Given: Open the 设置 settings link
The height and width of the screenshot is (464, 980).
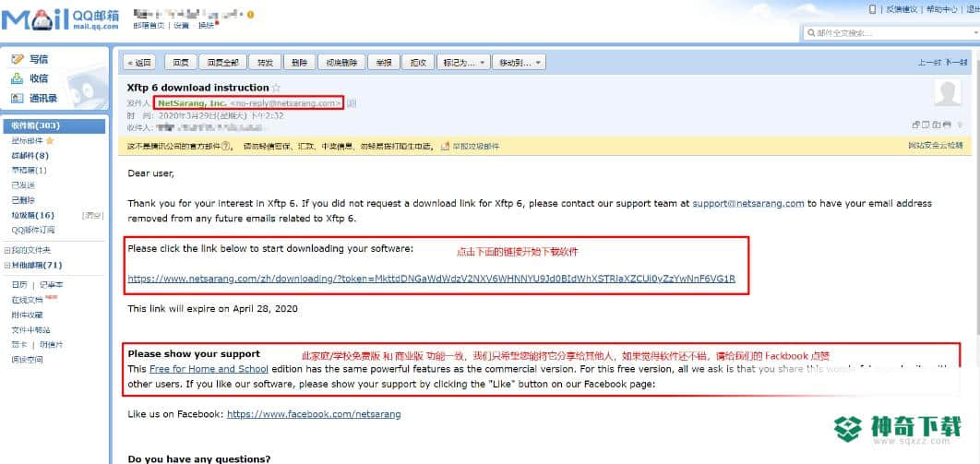Looking at the screenshot, I should tap(181, 26).
